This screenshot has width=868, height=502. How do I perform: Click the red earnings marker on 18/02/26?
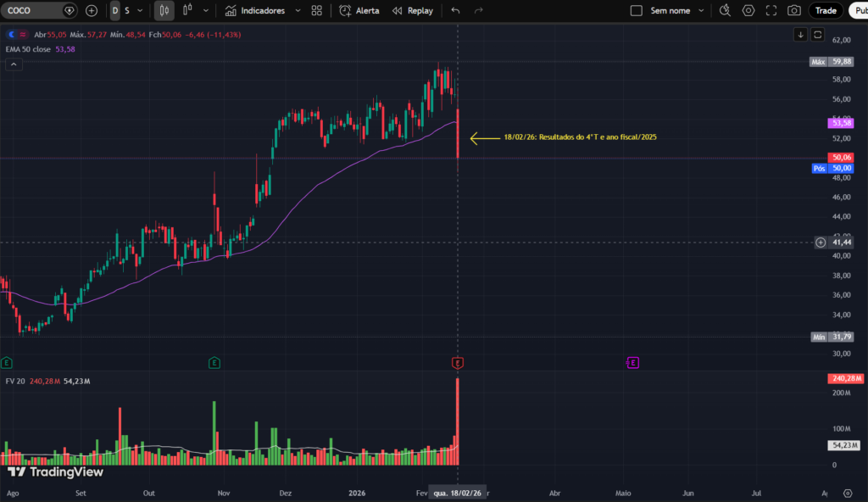coord(457,362)
